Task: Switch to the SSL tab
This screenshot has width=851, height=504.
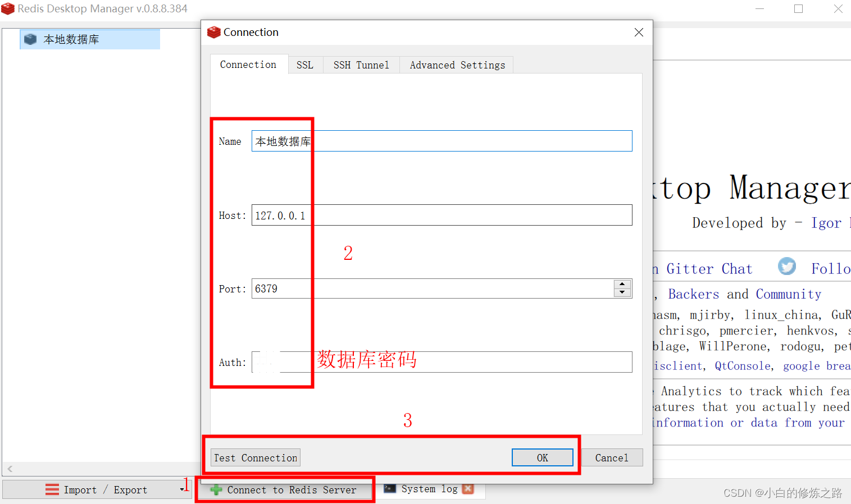Action: pyautogui.click(x=305, y=65)
